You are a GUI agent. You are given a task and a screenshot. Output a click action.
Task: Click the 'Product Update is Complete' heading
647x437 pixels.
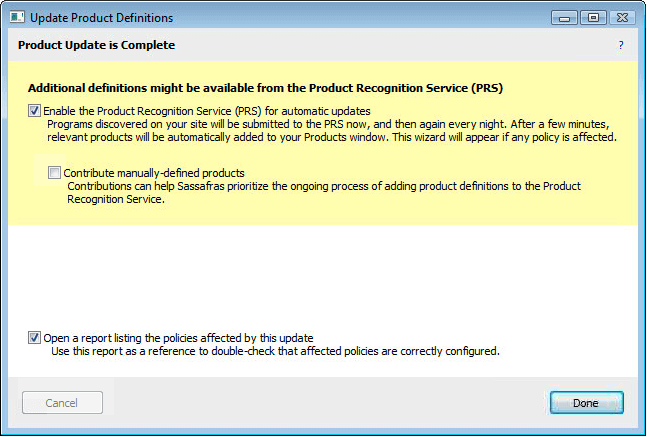click(x=96, y=46)
